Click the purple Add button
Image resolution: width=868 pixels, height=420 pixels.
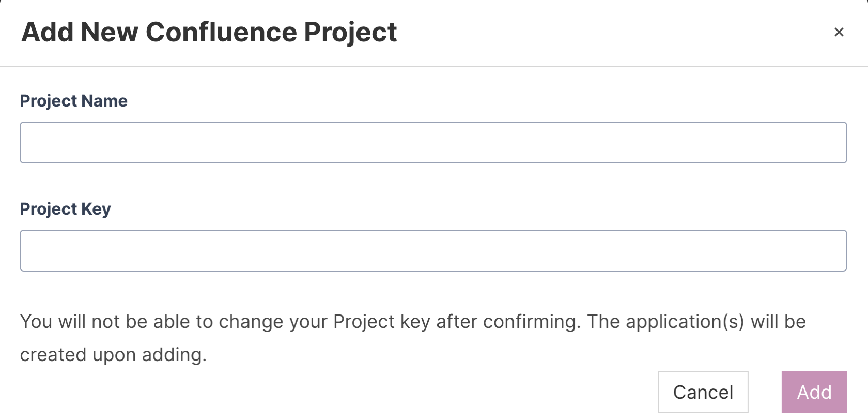(x=814, y=392)
